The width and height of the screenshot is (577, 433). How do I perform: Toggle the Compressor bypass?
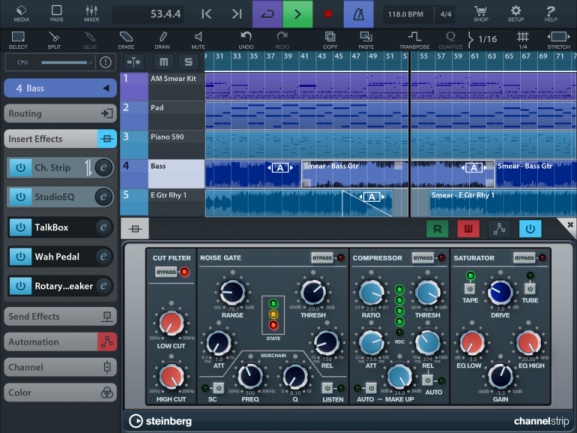[x=423, y=258]
